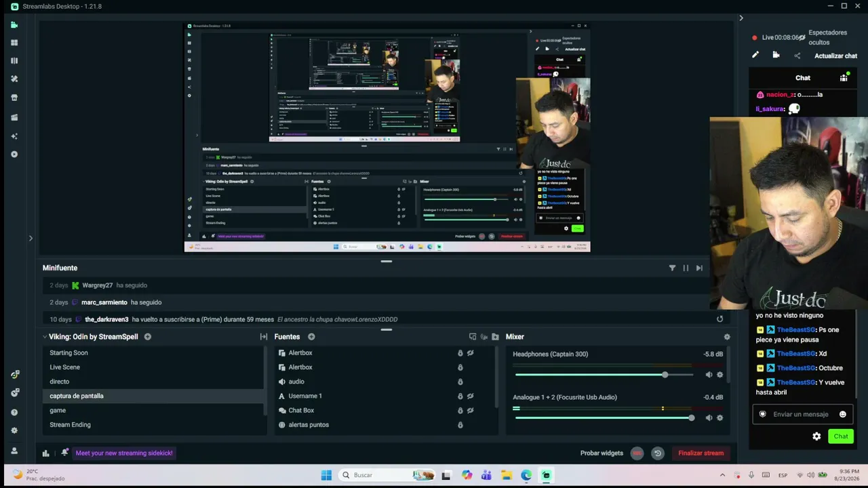Toggle the REC recording button

[x=637, y=453]
